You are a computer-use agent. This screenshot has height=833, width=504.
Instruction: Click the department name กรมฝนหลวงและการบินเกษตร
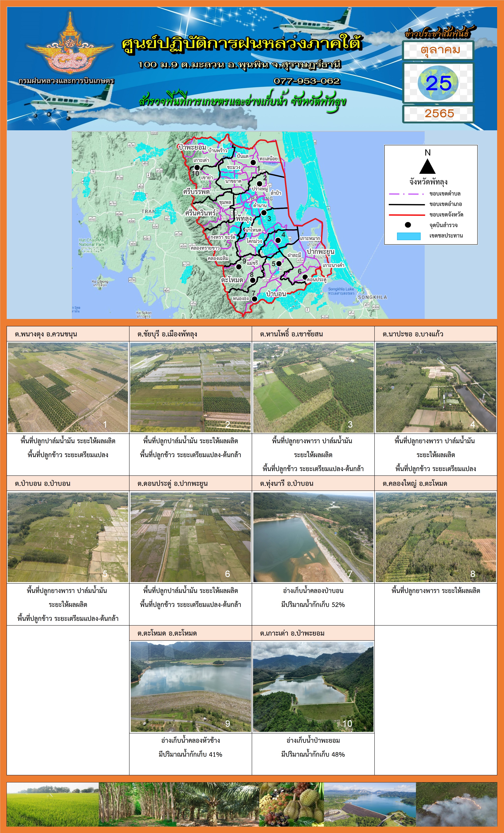66,81
